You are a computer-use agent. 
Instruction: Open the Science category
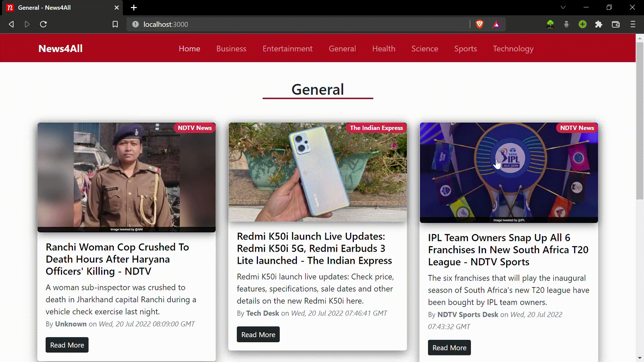[425, 49]
